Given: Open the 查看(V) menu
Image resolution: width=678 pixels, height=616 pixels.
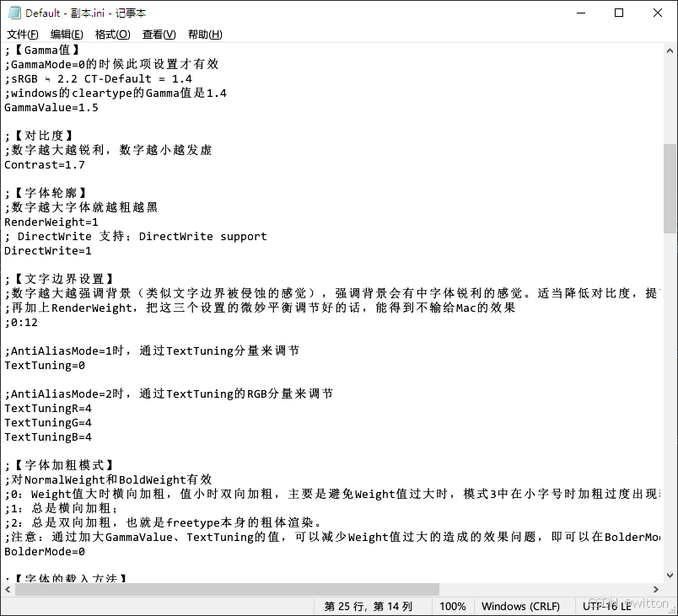Looking at the screenshot, I should pos(158,34).
